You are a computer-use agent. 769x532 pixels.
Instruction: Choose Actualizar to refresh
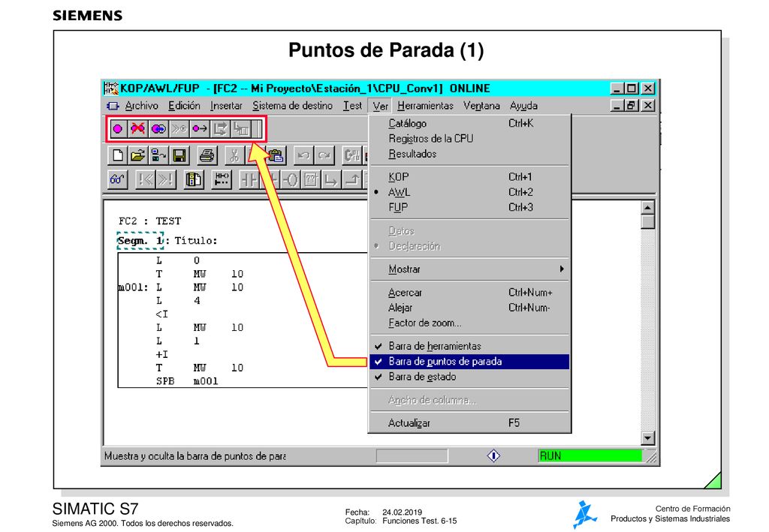[469, 422]
